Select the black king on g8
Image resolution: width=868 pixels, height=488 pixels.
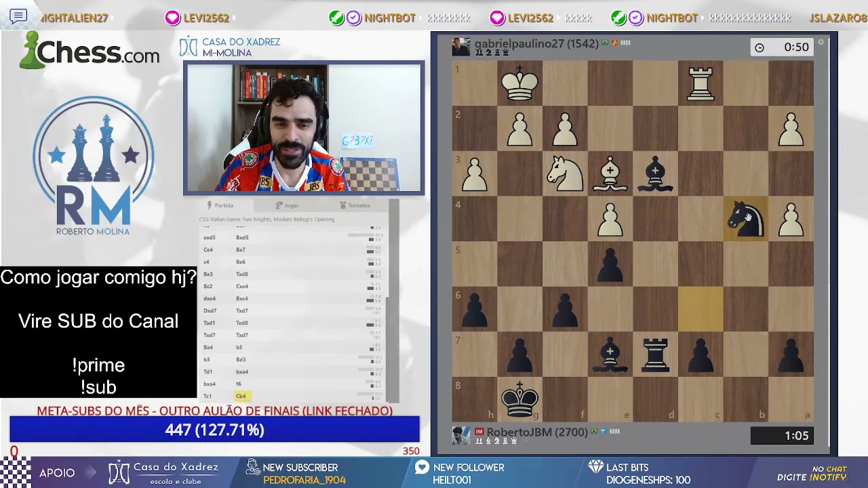coord(519,400)
